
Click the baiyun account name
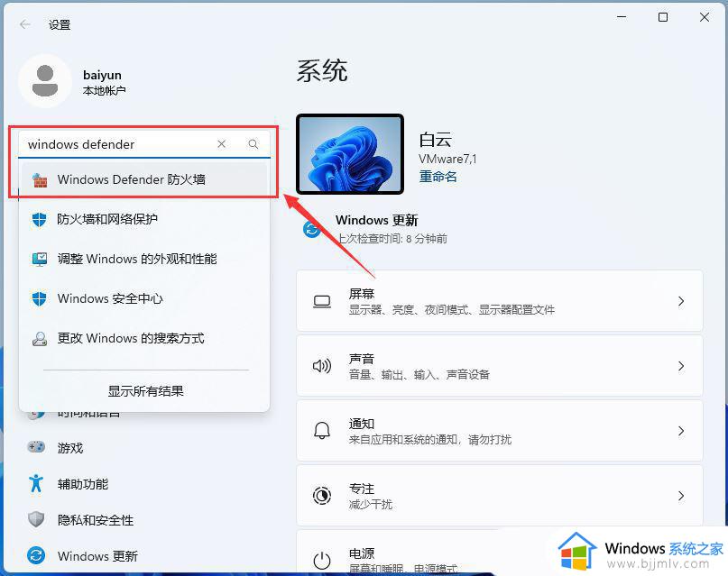click(x=102, y=75)
